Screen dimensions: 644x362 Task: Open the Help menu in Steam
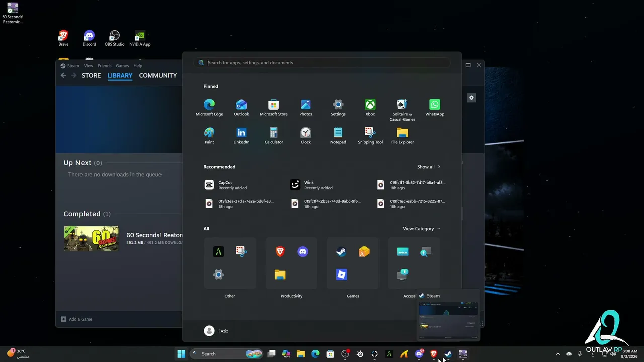click(x=138, y=66)
